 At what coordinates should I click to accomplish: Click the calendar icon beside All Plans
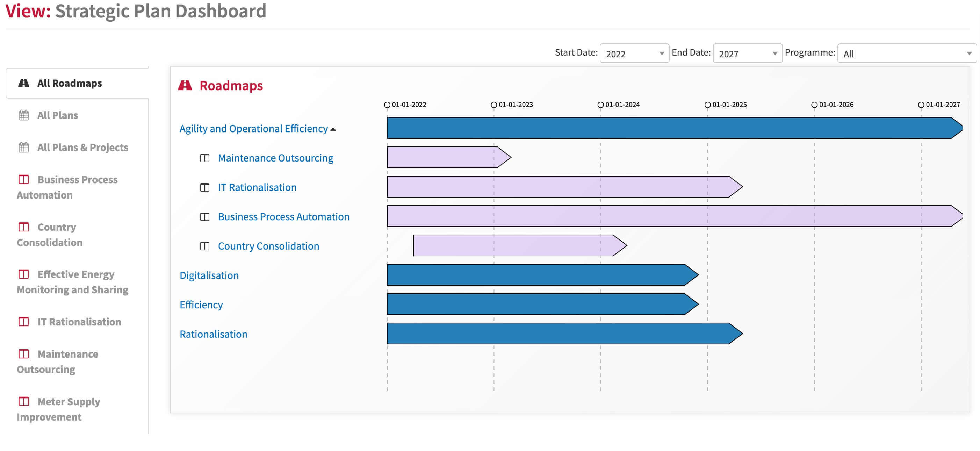pos(23,115)
